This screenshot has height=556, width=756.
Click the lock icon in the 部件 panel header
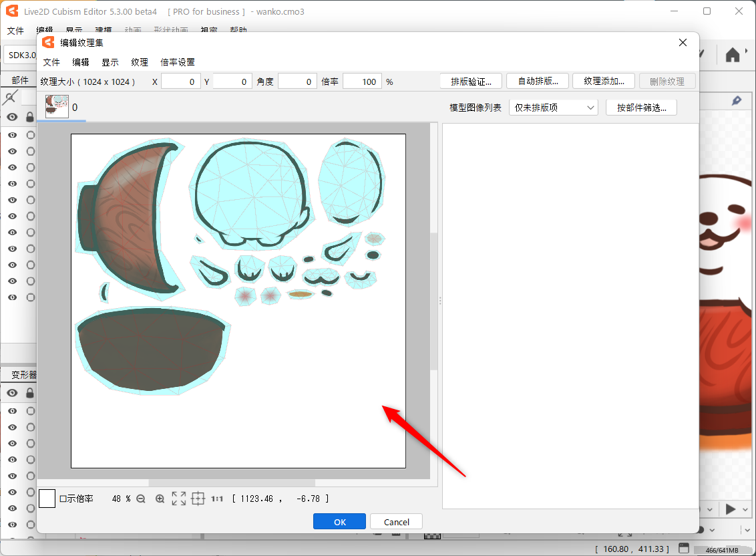tap(29, 117)
